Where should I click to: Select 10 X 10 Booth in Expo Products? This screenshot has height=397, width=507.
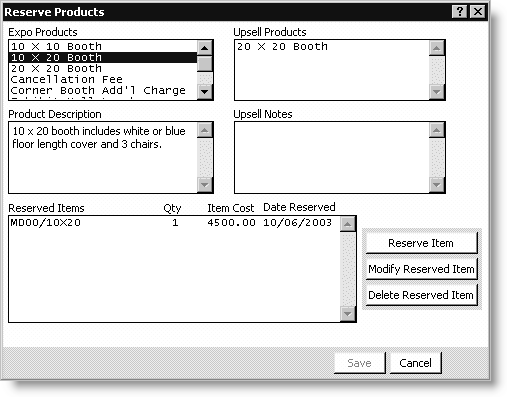click(103, 46)
